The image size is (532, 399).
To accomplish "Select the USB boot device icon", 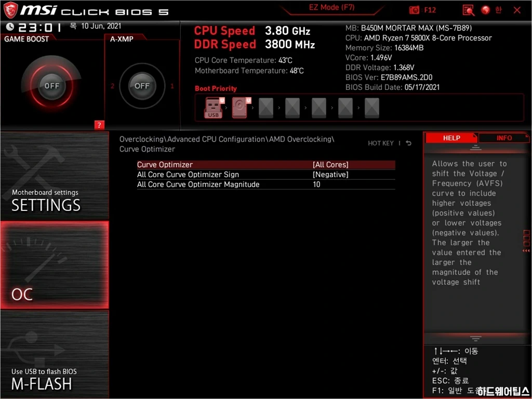I will coord(214,108).
